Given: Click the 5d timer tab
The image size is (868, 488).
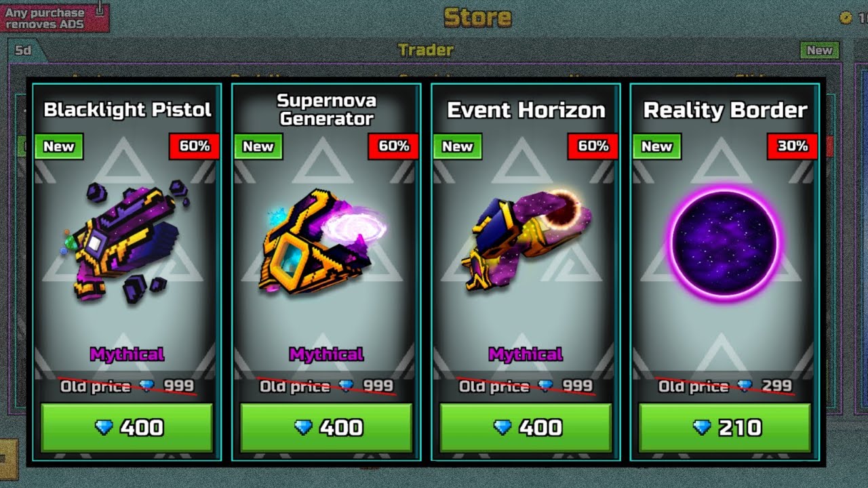Looking at the screenshot, I should (x=24, y=50).
